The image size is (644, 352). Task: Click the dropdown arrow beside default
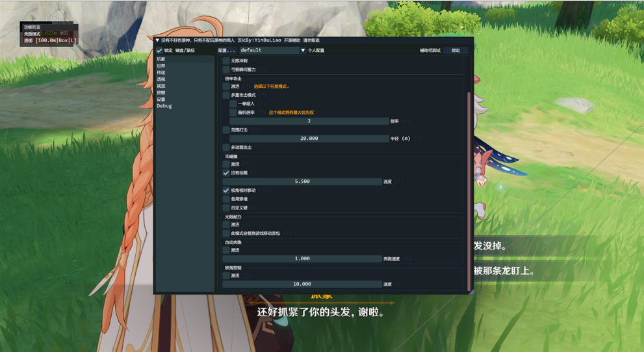click(303, 50)
